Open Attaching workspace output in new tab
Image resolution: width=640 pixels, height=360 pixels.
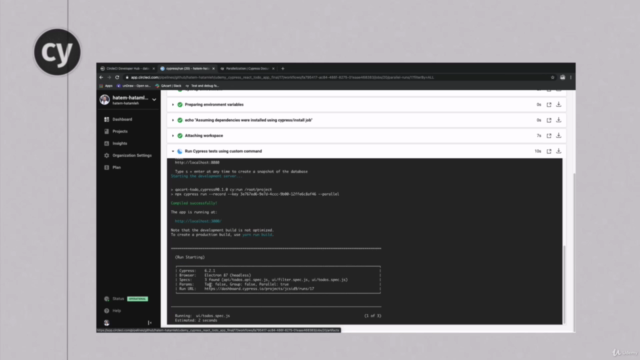click(549, 136)
